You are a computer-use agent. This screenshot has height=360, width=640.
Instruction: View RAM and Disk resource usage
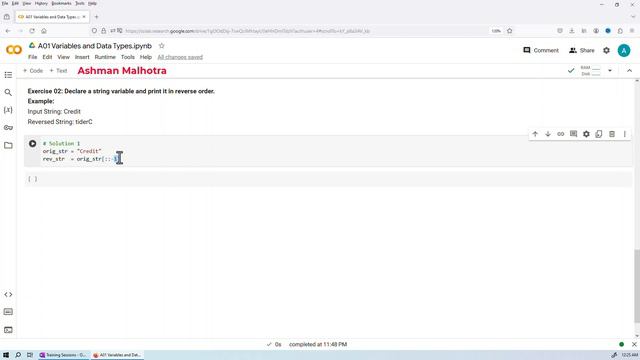tap(590, 71)
